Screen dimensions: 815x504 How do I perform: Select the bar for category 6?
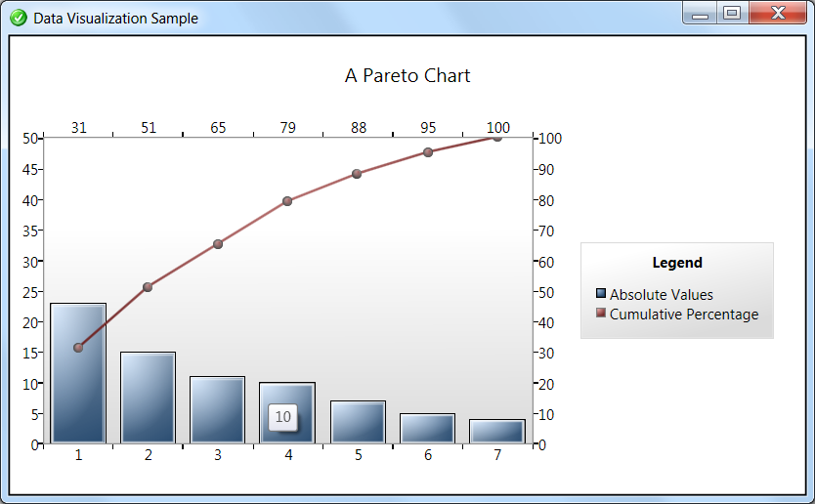pyautogui.click(x=428, y=428)
